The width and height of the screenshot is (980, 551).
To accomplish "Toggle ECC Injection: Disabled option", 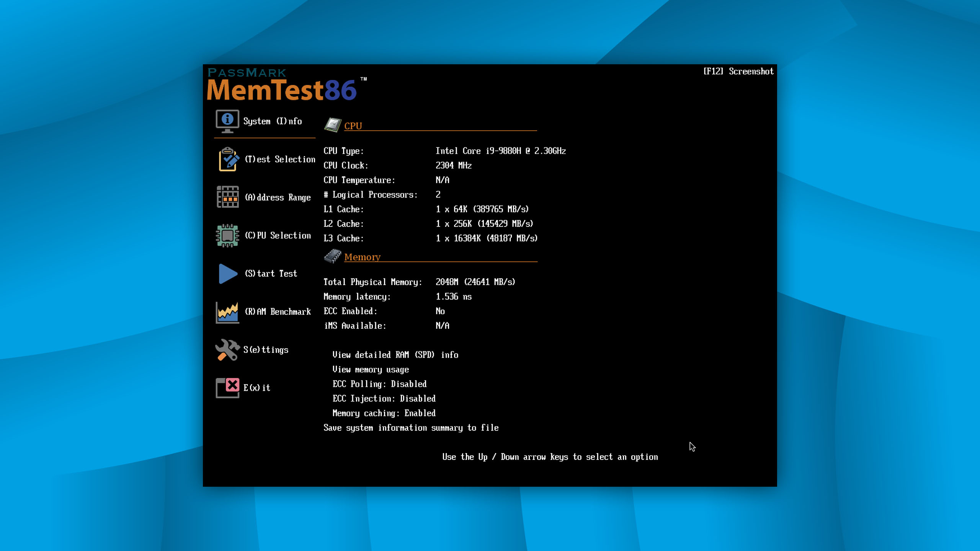I will [384, 398].
